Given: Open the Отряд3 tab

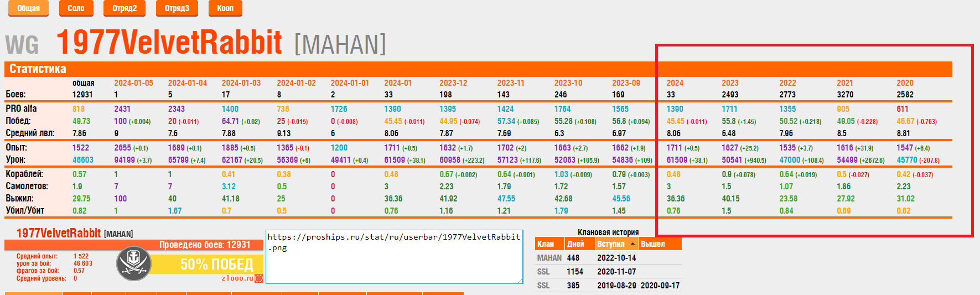Looking at the screenshot, I should 177,8.
